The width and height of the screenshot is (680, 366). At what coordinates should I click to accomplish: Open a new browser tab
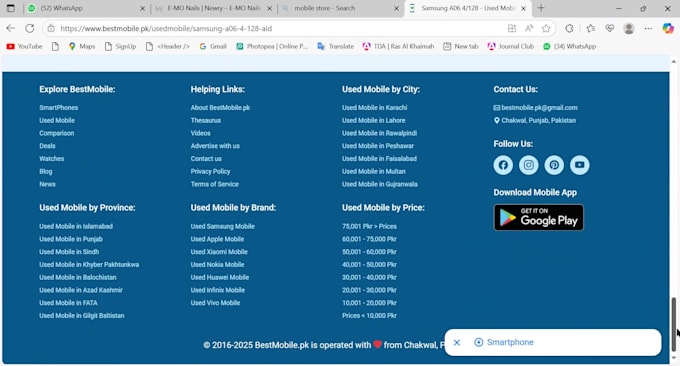point(541,8)
